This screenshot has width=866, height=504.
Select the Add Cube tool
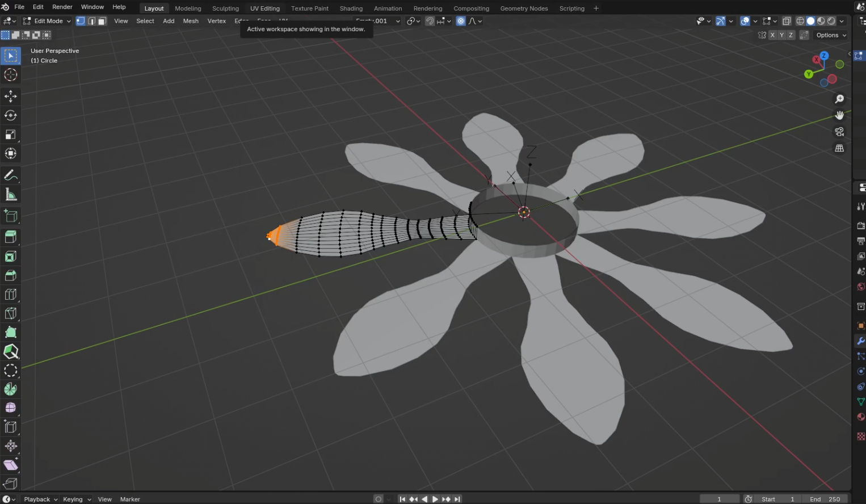11,216
